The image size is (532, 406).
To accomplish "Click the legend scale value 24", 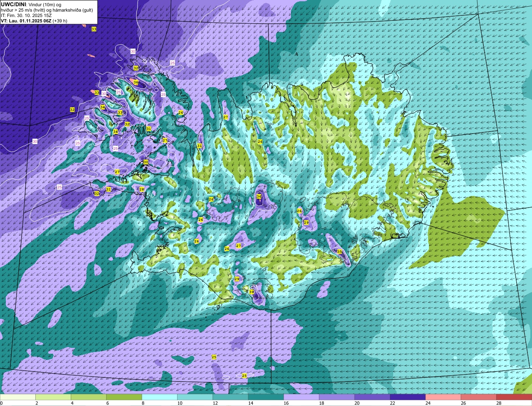I will (x=428, y=403).
